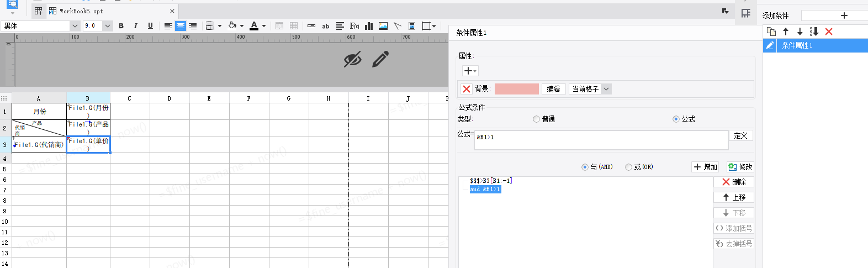Screen dimensions: 868x268
Task: Copy the selected condition
Action: coord(771,31)
